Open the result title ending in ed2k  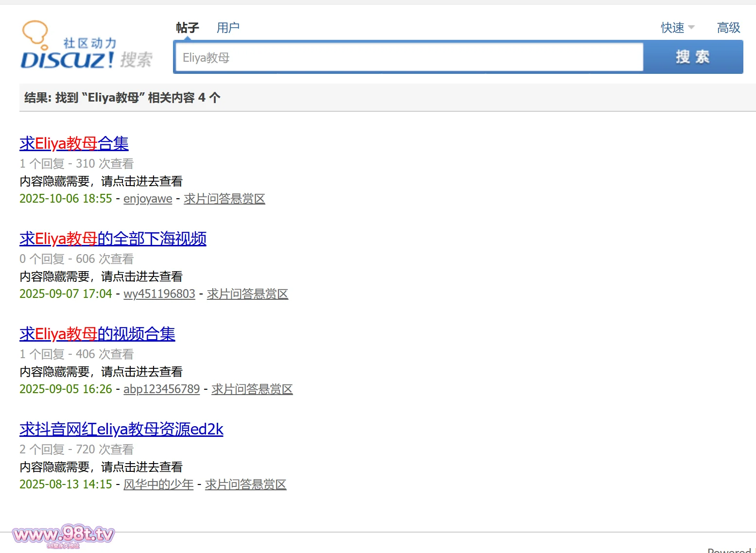(x=121, y=429)
